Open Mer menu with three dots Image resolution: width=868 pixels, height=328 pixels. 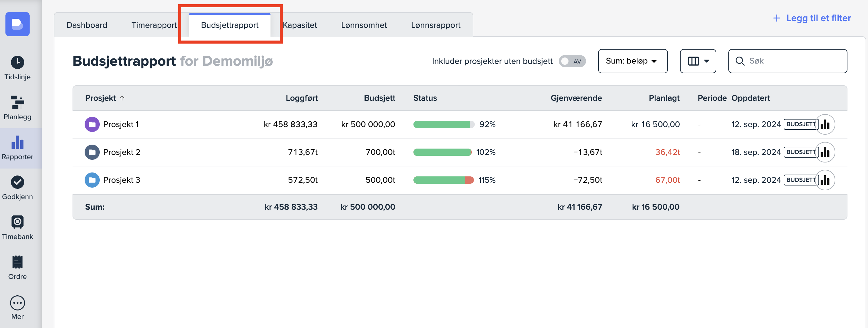tap(17, 303)
